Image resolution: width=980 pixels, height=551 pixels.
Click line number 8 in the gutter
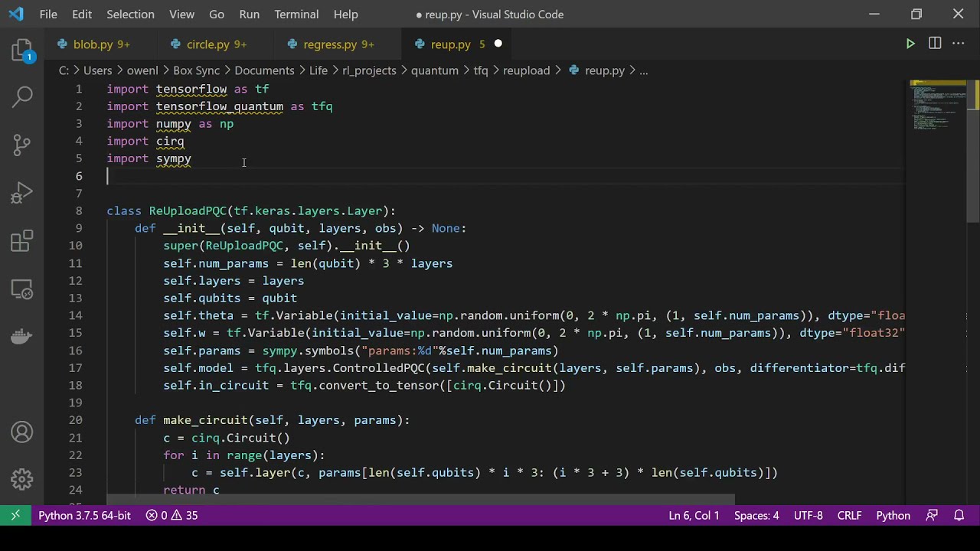pyautogui.click(x=79, y=210)
